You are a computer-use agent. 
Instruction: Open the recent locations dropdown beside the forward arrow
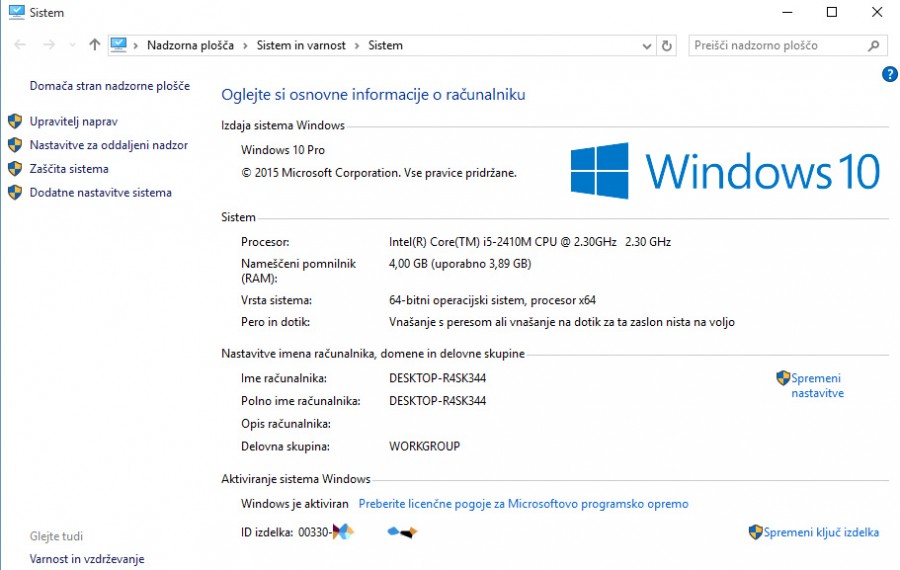[72, 45]
